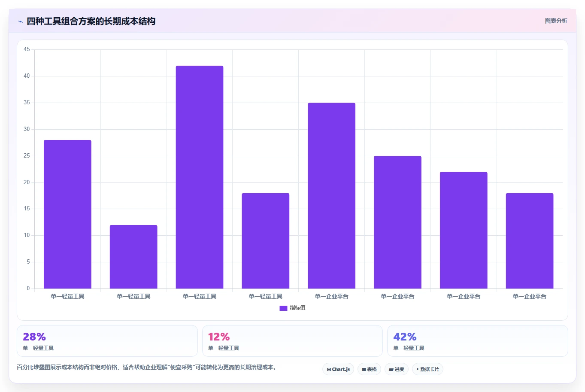Screen dimensions: 585x392
Task: Click the 图表分析 label in the header
Action: pos(556,21)
